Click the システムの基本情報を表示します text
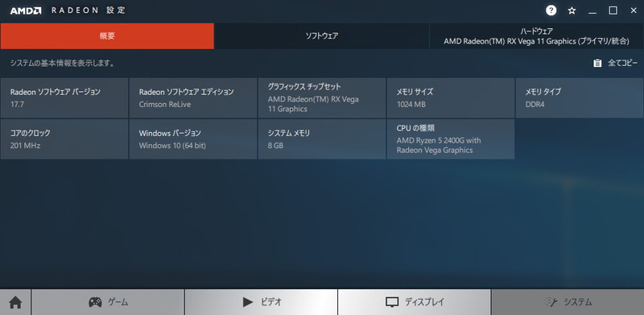The width and height of the screenshot is (644, 315). pos(62,64)
